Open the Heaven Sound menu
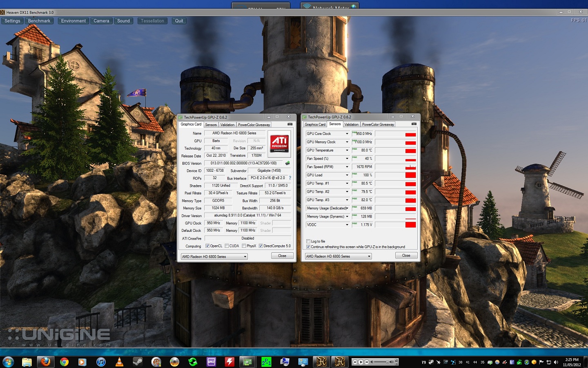The width and height of the screenshot is (588, 368). (x=123, y=21)
